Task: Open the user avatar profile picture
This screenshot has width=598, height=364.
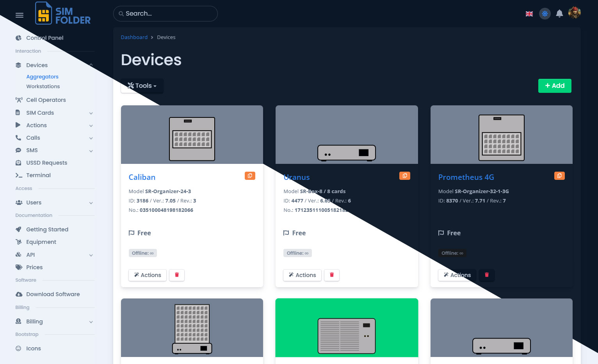Action: coord(575,13)
